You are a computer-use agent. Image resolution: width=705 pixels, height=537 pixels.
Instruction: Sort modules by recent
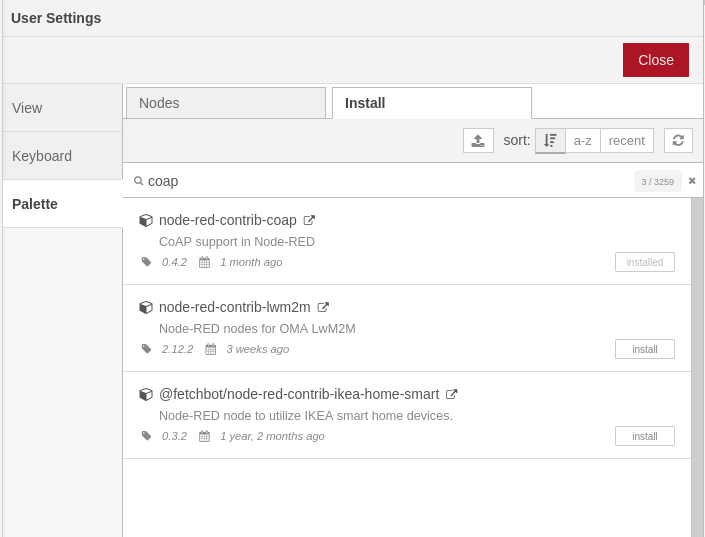[x=626, y=140]
